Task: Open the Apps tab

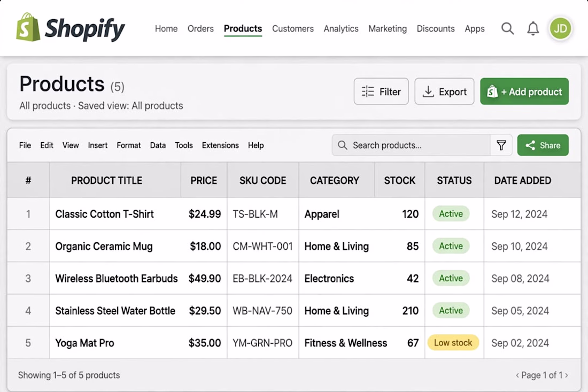Action: [x=474, y=28]
